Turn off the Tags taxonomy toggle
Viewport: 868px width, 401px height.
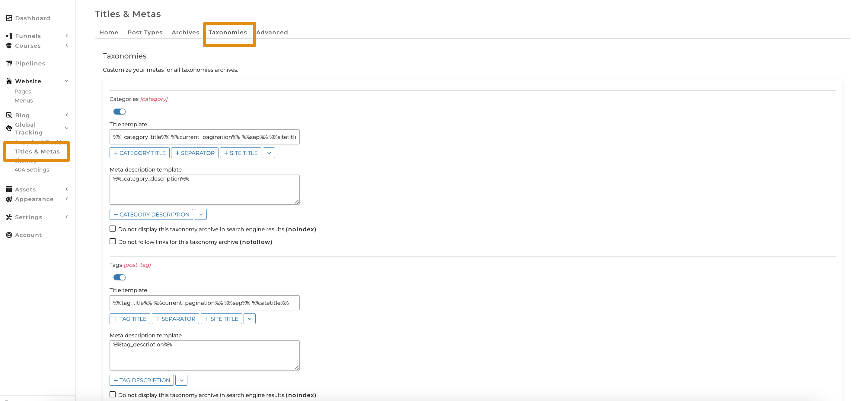coord(119,277)
